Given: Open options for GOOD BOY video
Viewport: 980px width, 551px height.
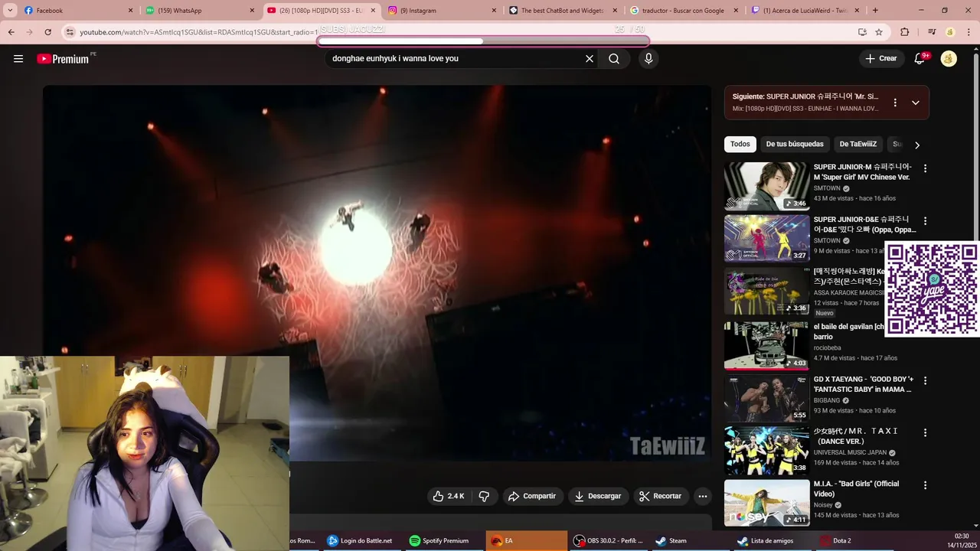Looking at the screenshot, I should tap(925, 380).
